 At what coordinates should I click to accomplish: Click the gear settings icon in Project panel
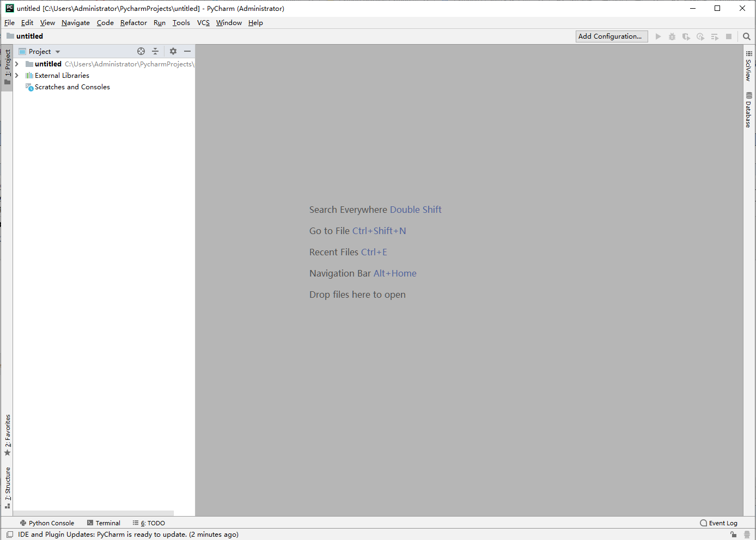tap(173, 51)
